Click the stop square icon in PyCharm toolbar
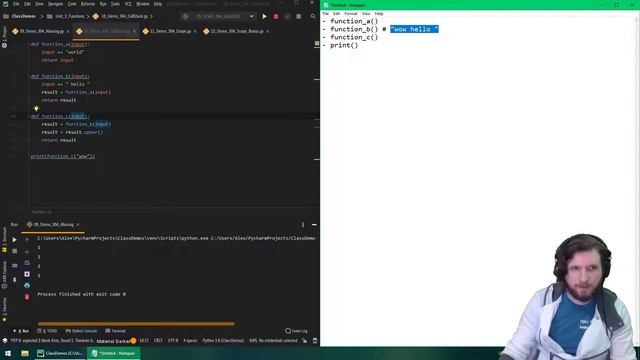 (x=299, y=16)
